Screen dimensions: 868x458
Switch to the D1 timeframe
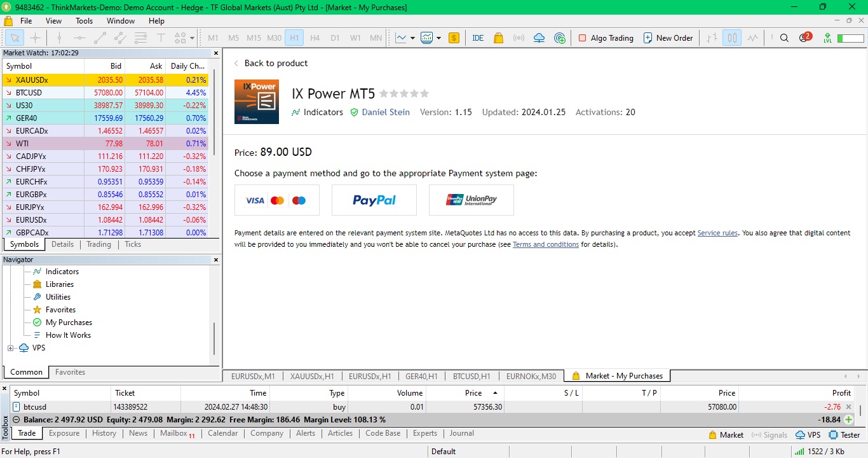point(335,38)
